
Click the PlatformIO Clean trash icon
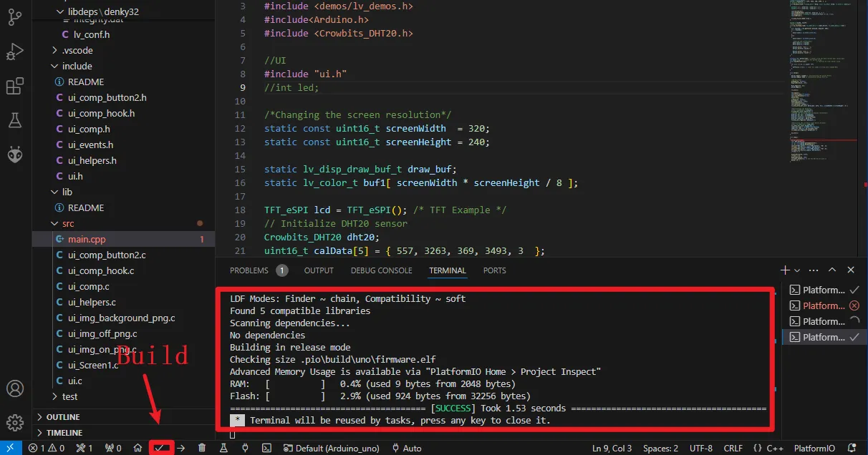(x=202, y=448)
